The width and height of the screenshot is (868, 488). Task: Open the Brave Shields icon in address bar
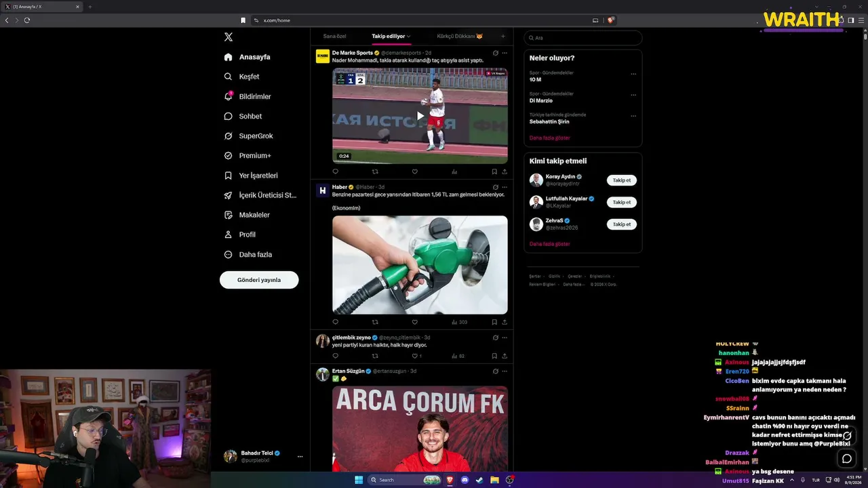pyautogui.click(x=611, y=20)
